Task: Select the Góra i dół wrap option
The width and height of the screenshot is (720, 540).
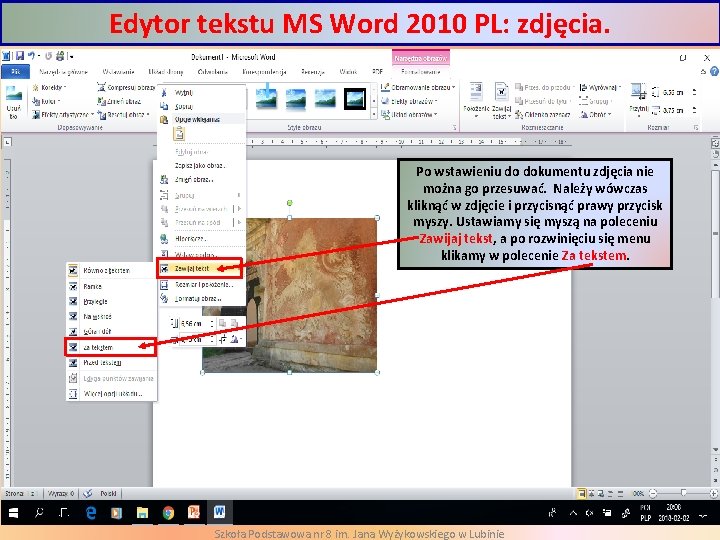Action: (x=111, y=331)
